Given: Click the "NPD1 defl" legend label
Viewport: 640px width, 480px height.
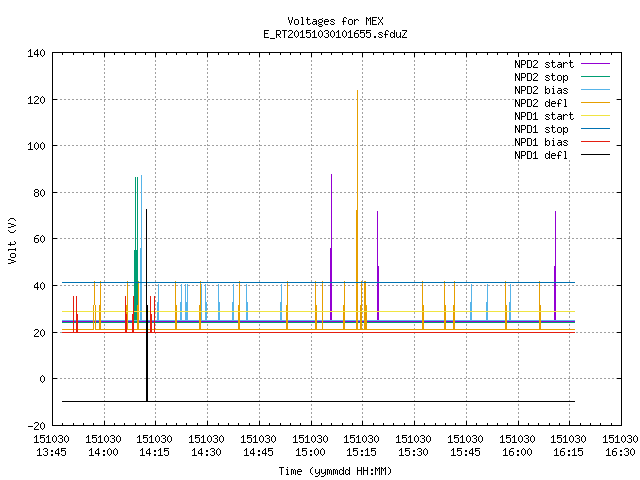Looking at the screenshot, I should tap(541, 156).
